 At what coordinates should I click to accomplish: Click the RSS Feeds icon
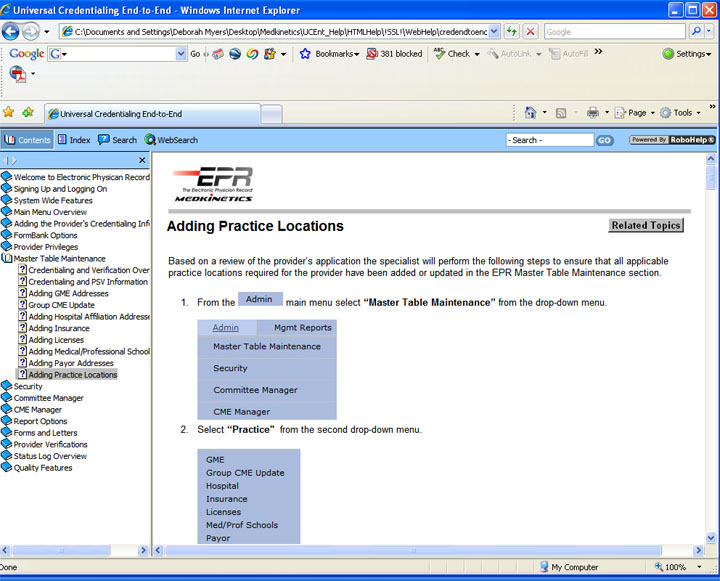click(561, 113)
